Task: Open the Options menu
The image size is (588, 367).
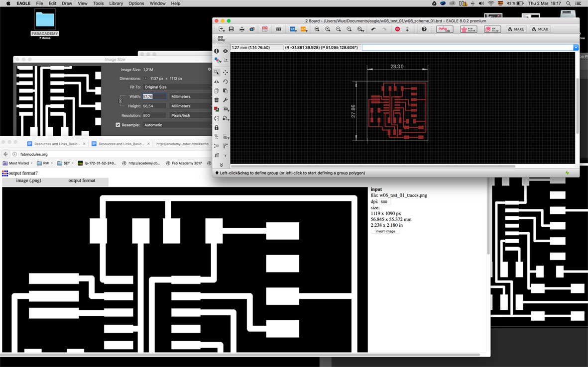Action: coord(136,3)
